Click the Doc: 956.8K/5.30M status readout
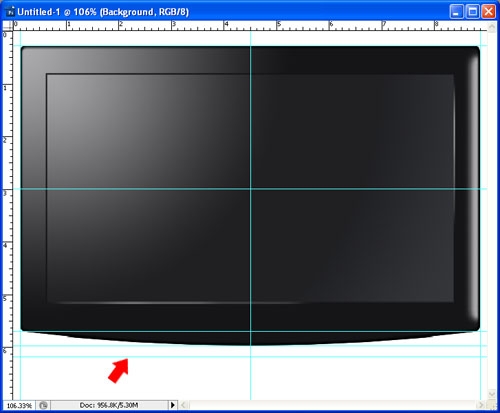This screenshot has height=413, width=500. tap(109, 405)
